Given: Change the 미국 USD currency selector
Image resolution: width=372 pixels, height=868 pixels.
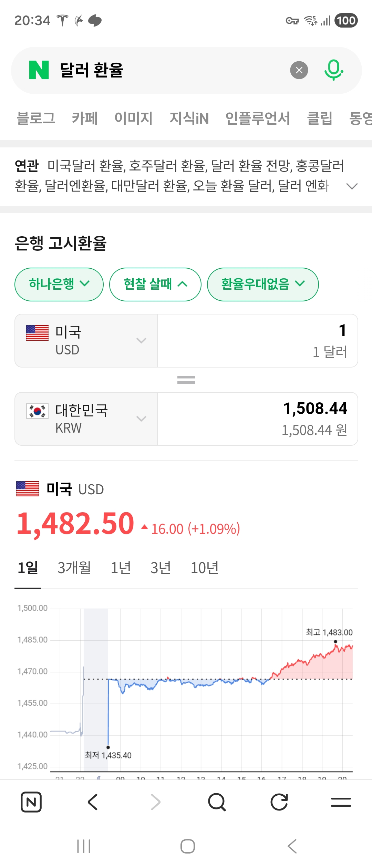Looking at the screenshot, I should tap(86, 341).
